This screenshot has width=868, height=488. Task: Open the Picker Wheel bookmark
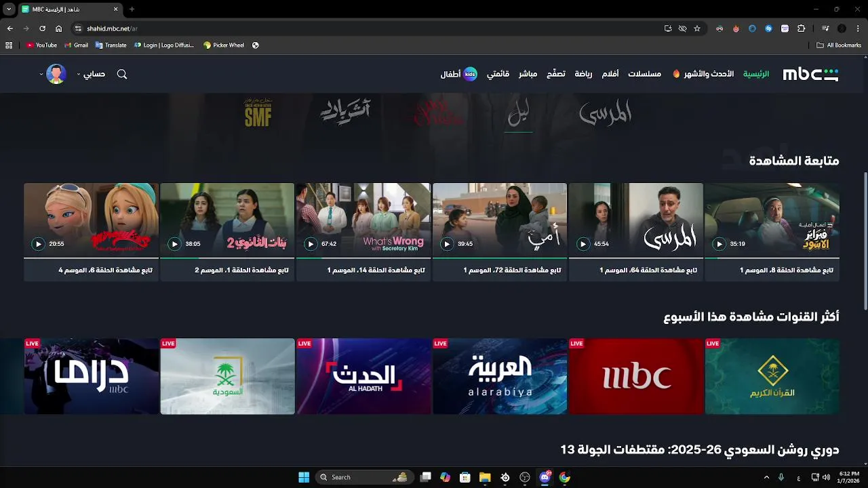[224, 45]
